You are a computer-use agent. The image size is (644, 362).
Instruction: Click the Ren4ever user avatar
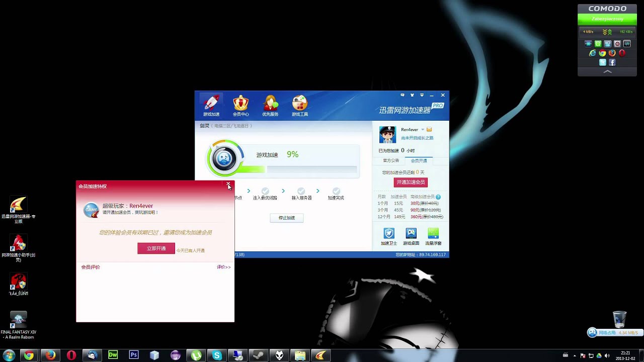pyautogui.click(x=387, y=134)
